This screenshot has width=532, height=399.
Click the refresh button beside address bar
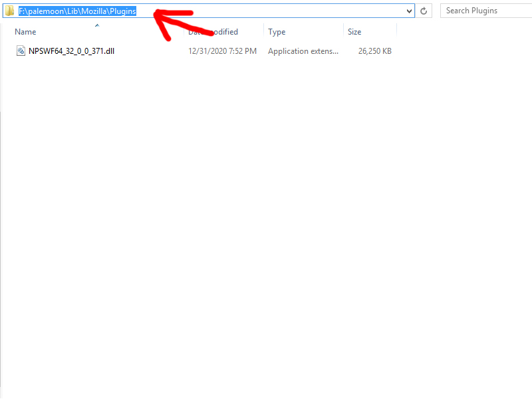(x=424, y=11)
